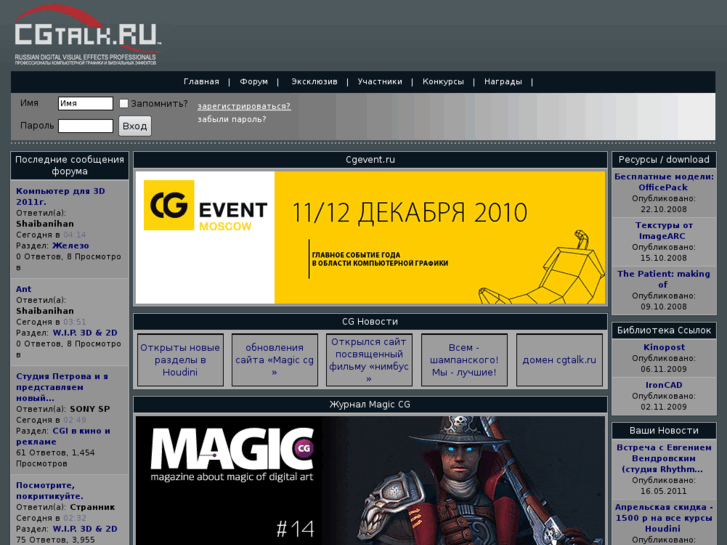The height and width of the screenshot is (545, 727).
Task: Click Странник author name
Action: 92,507
